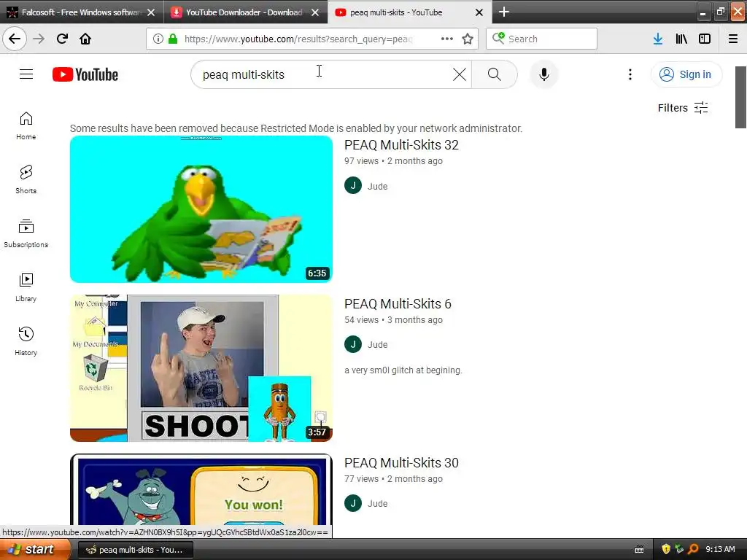Open Library in YouTube sidebar
This screenshot has width=747, height=560.
26,287
